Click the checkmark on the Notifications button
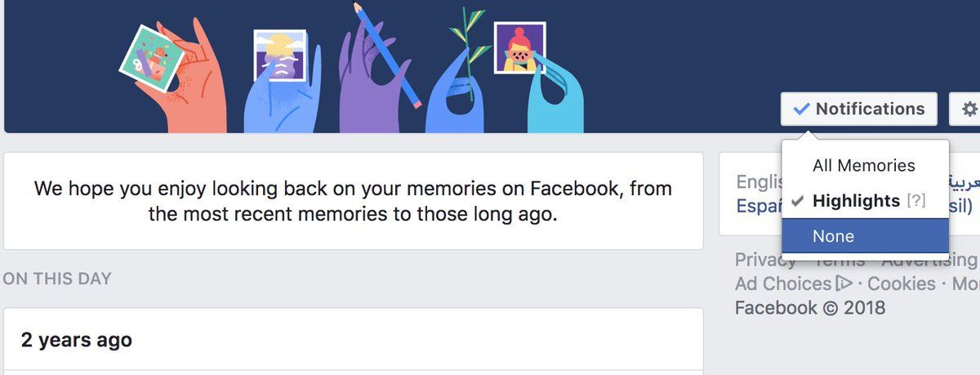Viewport: 980px width, 375px height. coord(801,109)
